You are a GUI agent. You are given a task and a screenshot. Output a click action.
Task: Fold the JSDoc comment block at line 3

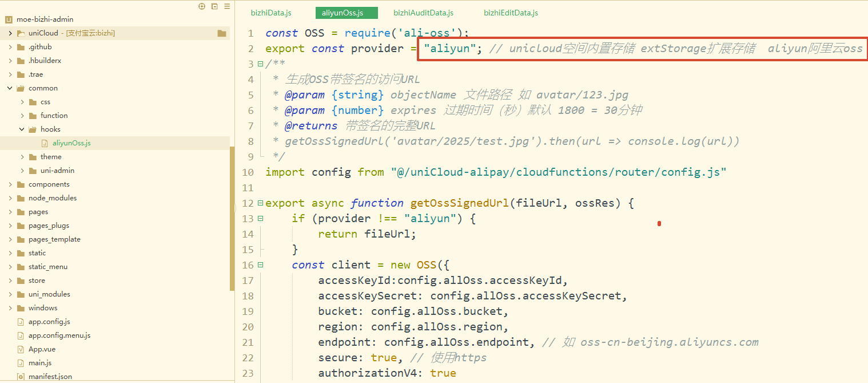pos(260,64)
